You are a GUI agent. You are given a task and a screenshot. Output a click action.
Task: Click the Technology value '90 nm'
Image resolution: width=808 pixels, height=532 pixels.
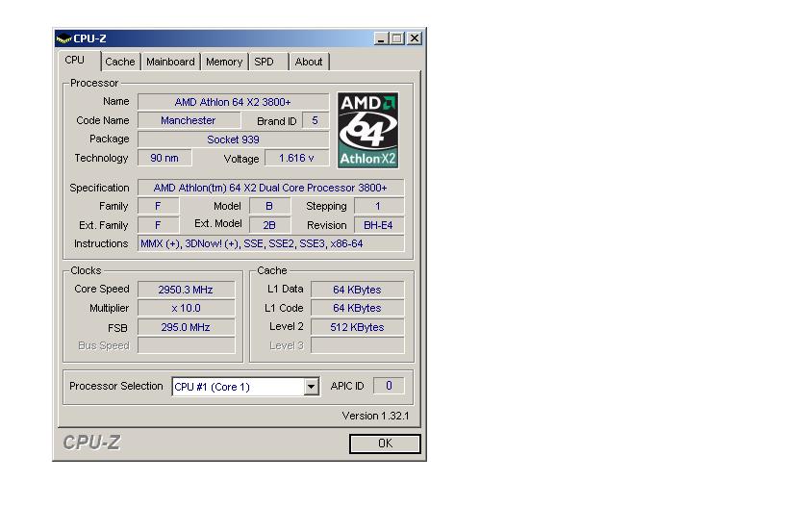pos(164,159)
